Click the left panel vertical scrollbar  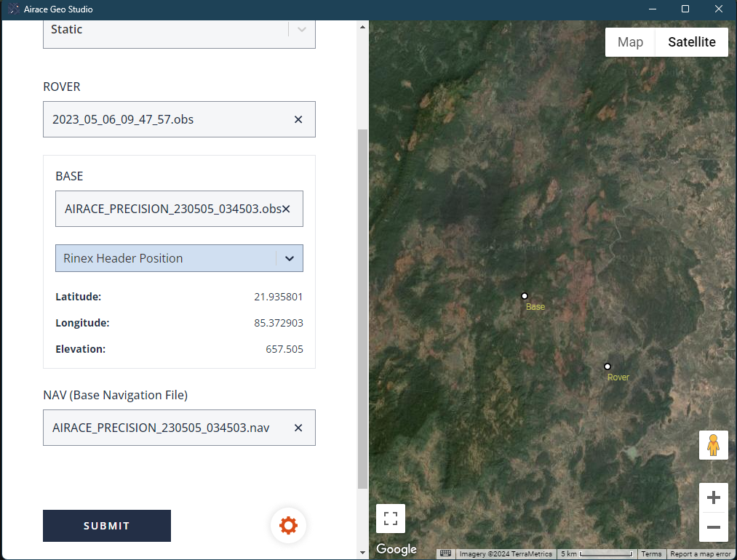coord(363,305)
